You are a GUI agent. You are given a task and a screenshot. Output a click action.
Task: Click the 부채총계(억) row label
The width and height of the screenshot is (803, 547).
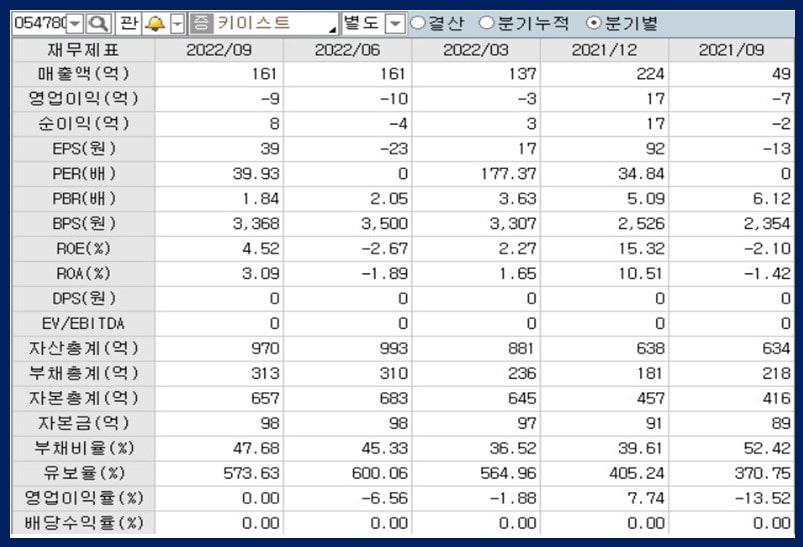pos(83,373)
